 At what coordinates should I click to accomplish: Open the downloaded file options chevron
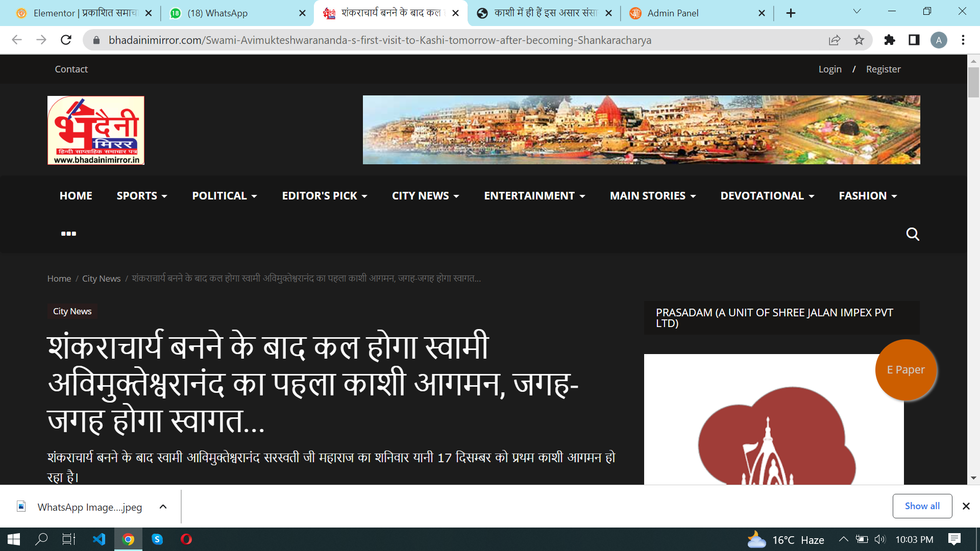tap(163, 507)
